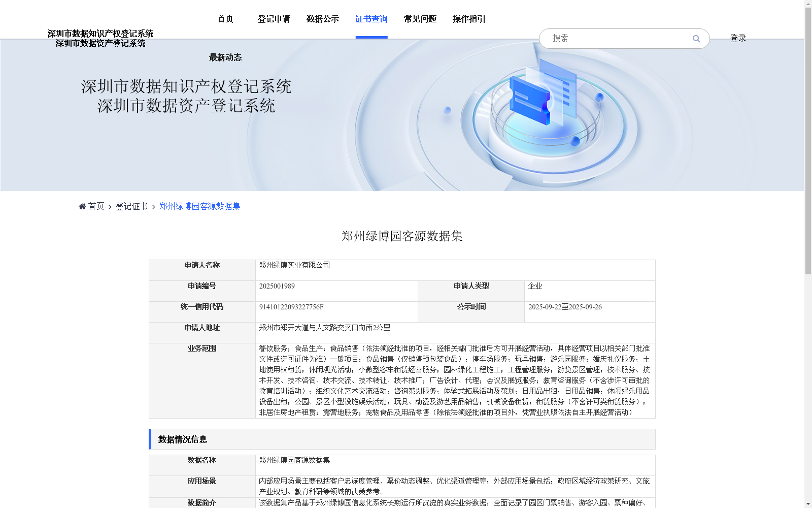812x508 pixels.
Task: Select the 证书查询 tab
Action: click(371, 19)
